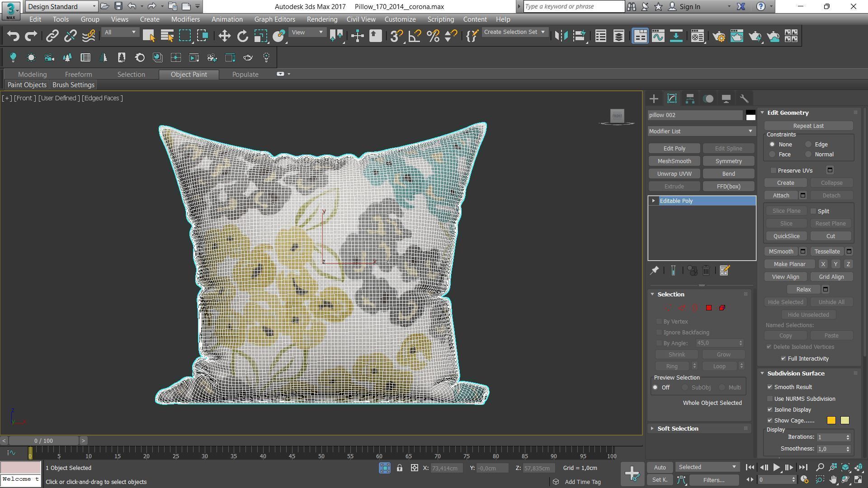Screen dimensions: 868x488
Task: Uncheck Smooth Result
Action: (770, 387)
